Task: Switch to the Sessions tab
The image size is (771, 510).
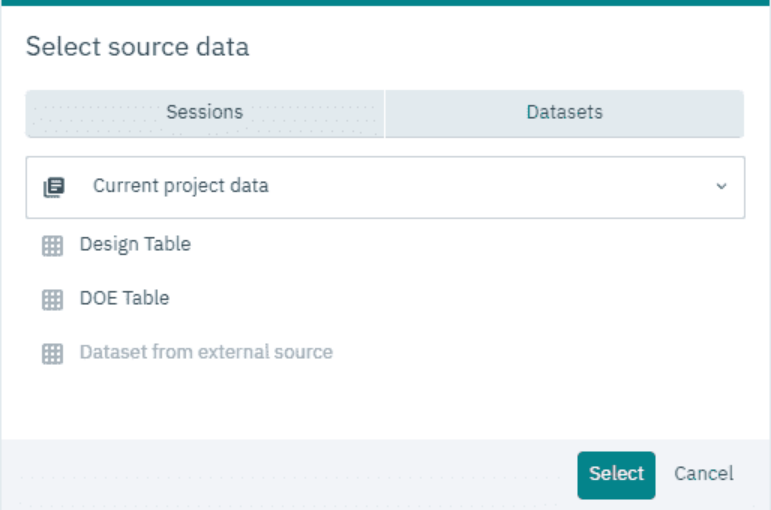Action: click(205, 113)
